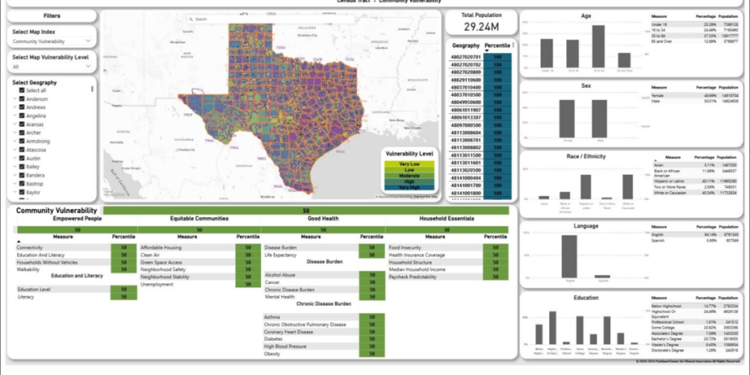Click the Neighborhood Safety measure row
The image size is (750, 375).
coord(200,270)
